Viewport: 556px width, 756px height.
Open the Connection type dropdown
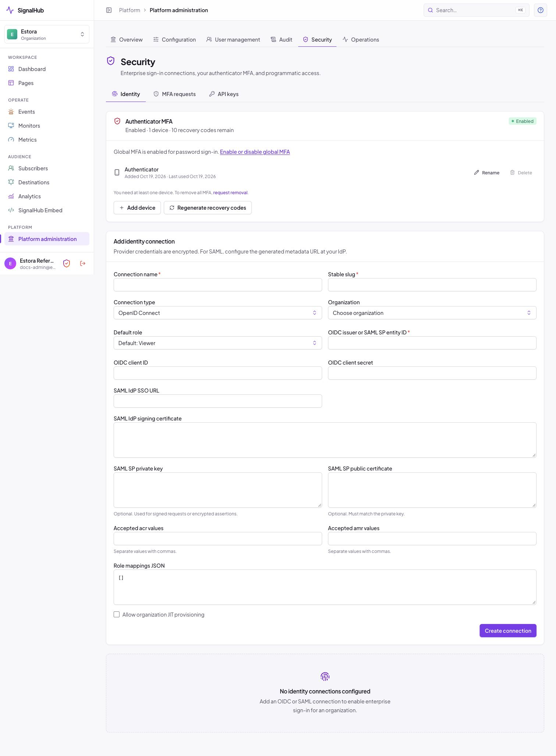point(218,313)
